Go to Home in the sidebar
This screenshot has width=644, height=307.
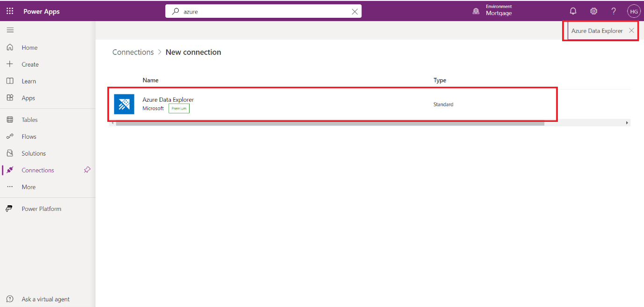(x=29, y=47)
